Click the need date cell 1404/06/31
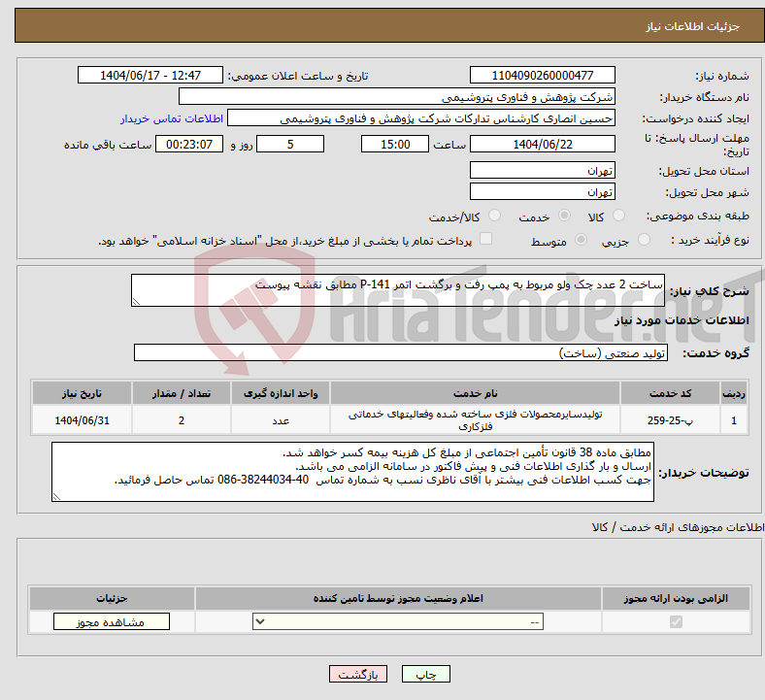The image size is (765, 700). coord(82,419)
